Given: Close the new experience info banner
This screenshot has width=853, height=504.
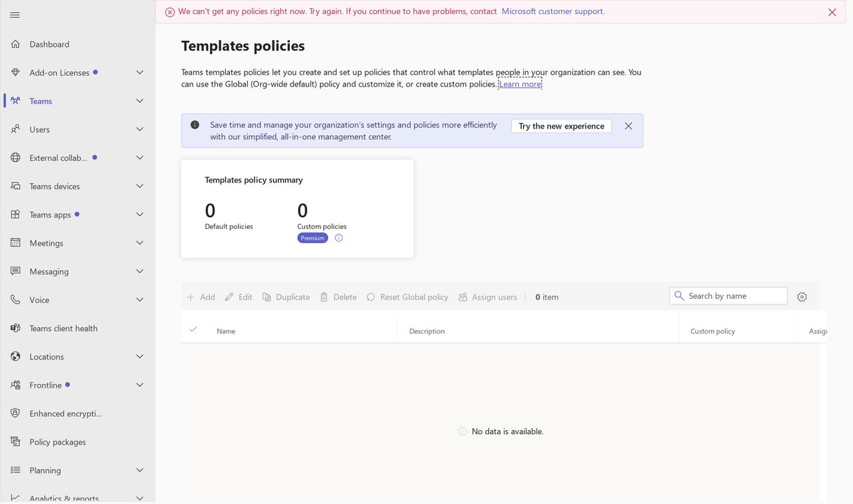Looking at the screenshot, I should [x=628, y=126].
